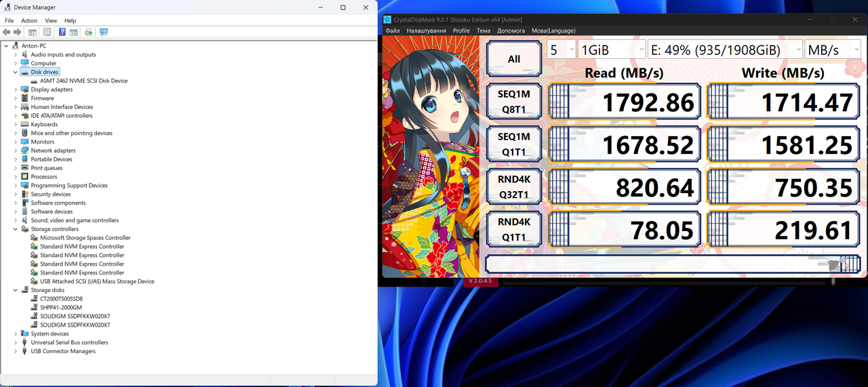868x387 pixels.
Task: Collapse the Anton-PC root node
Action: pyautogui.click(x=6, y=45)
